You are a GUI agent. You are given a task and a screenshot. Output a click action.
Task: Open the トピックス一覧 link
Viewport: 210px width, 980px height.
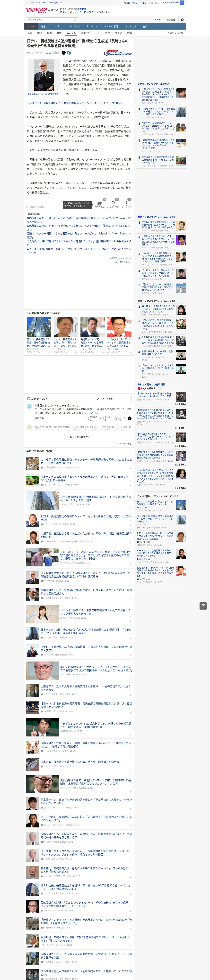175,33
